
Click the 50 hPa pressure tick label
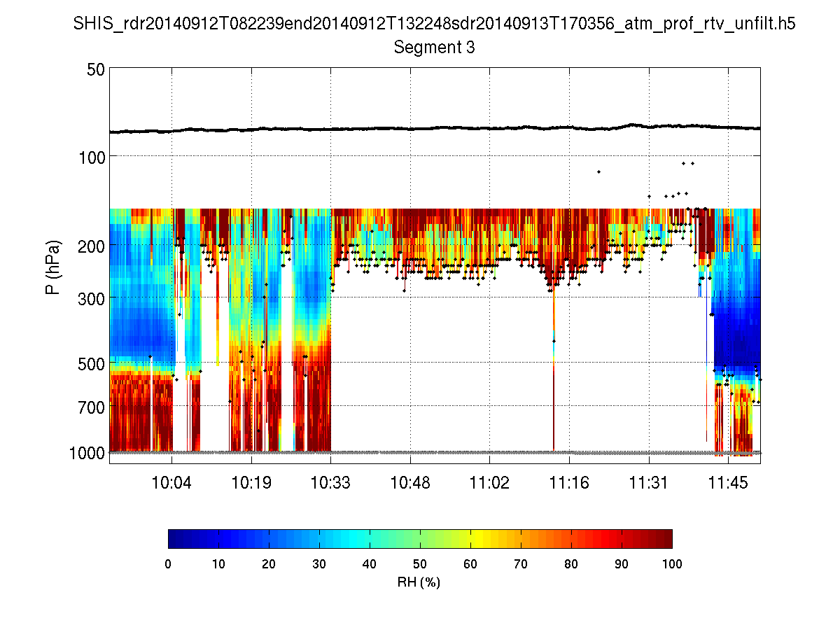(x=96, y=69)
